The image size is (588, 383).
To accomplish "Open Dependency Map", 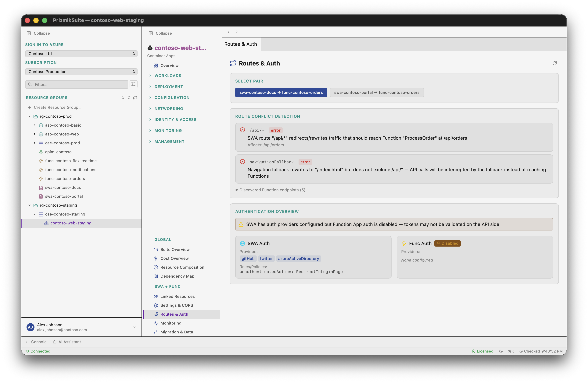I will pos(182,276).
